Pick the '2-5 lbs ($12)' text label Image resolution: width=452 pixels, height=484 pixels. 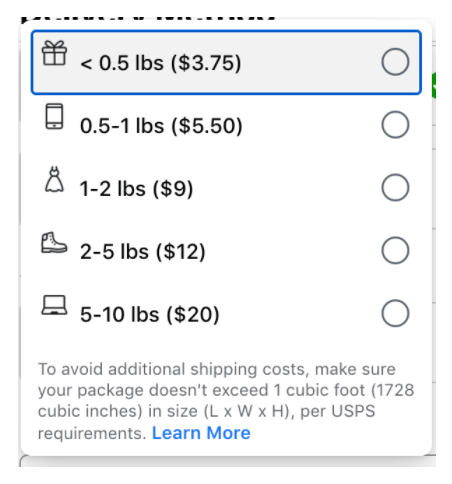143,252
